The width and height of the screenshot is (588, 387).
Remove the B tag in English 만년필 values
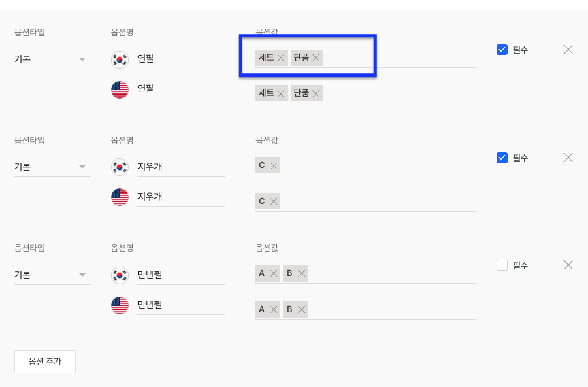301,309
